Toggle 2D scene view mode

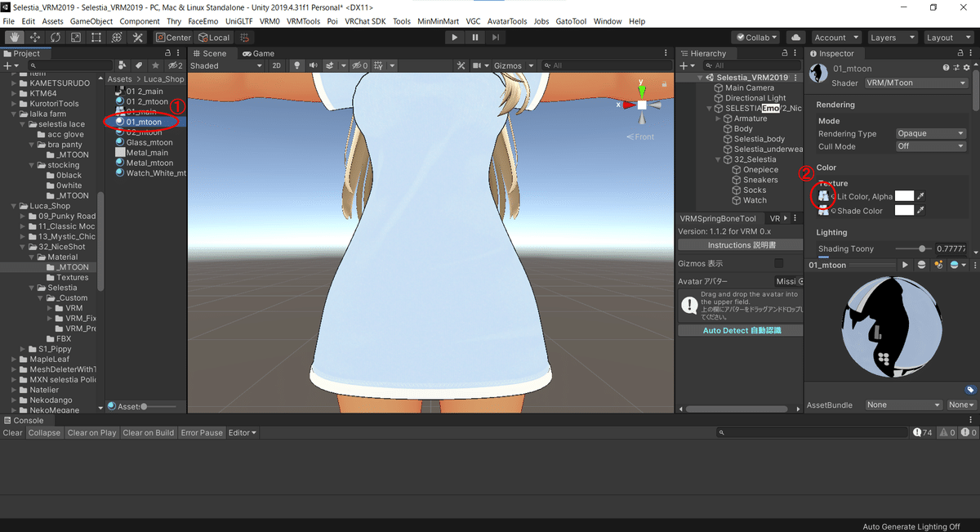click(x=277, y=65)
